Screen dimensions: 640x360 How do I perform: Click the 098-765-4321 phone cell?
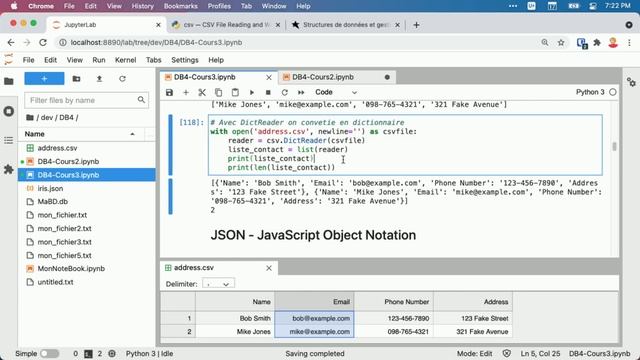tap(393, 331)
